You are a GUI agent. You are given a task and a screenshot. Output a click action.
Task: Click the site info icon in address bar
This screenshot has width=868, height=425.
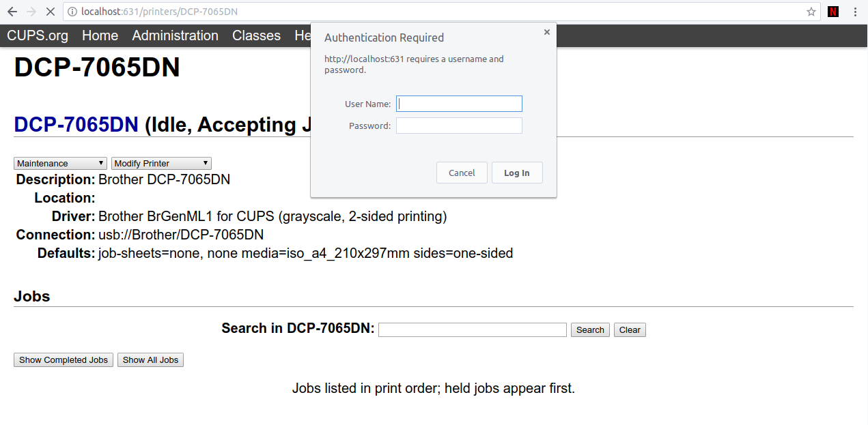pyautogui.click(x=72, y=12)
